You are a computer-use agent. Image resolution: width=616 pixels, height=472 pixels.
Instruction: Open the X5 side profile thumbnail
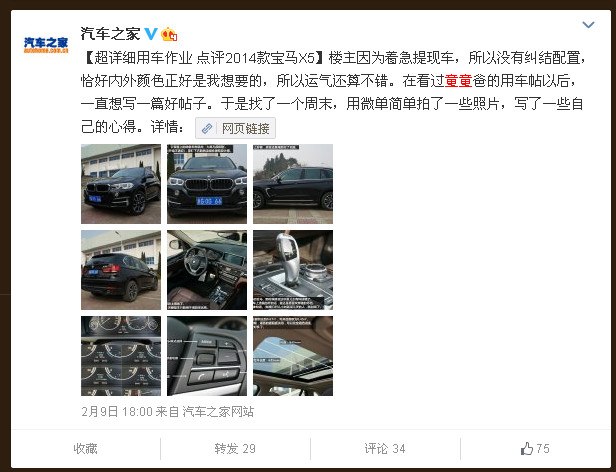(x=293, y=184)
